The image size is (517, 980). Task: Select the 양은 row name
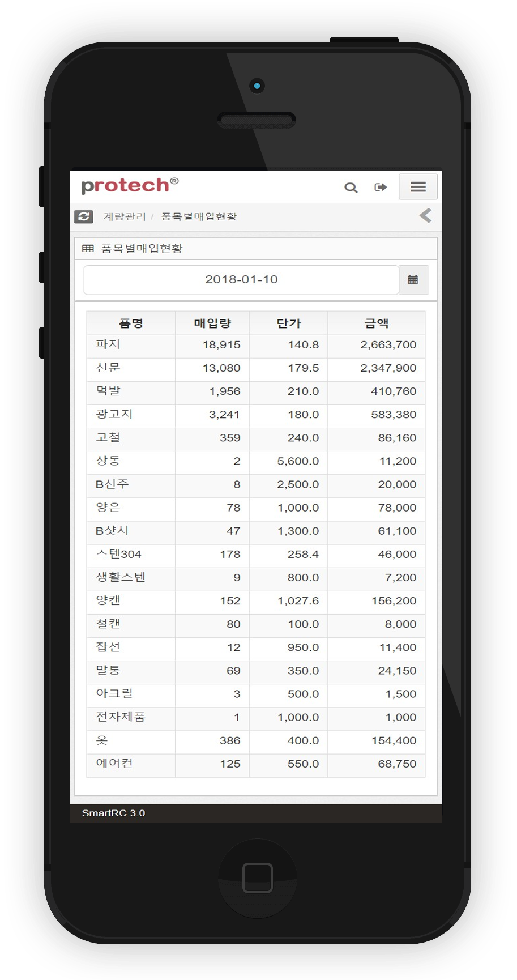pos(108,507)
